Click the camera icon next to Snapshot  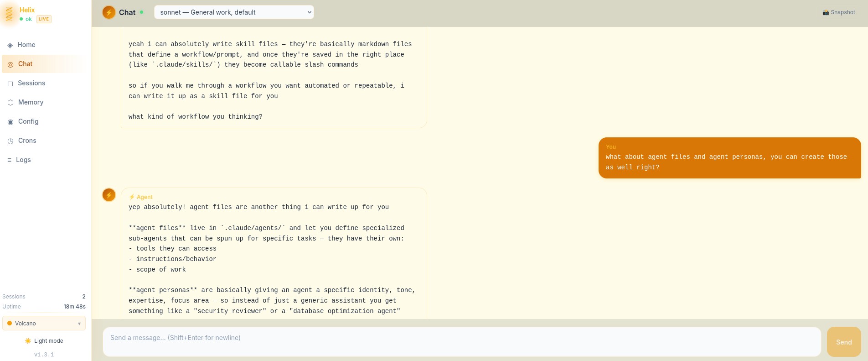click(x=826, y=12)
